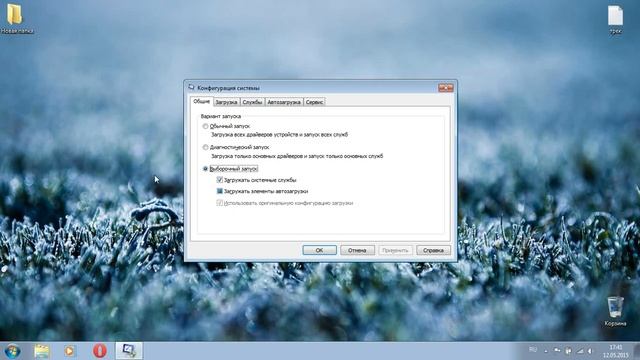Screen dimensions: 640x360
Task: Select the Выборочный запуск radio button
Action: point(205,169)
